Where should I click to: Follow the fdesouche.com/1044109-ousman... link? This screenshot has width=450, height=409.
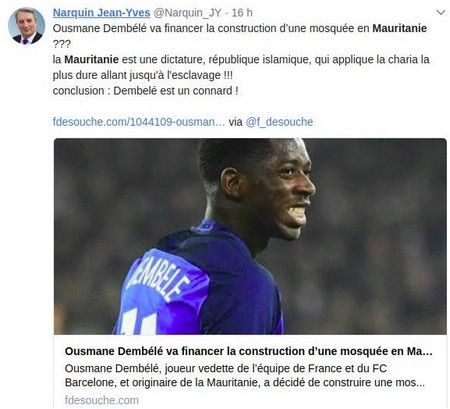coord(139,122)
